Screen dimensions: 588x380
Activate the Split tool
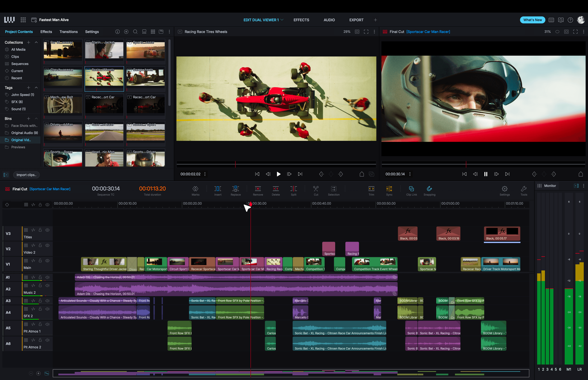click(293, 191)
